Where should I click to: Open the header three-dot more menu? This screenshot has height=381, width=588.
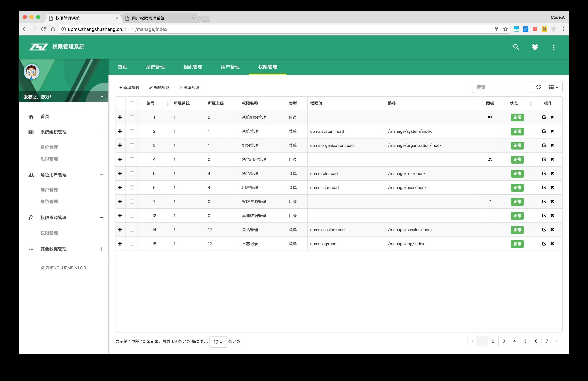pyautogui.click(x=554, y=47)
